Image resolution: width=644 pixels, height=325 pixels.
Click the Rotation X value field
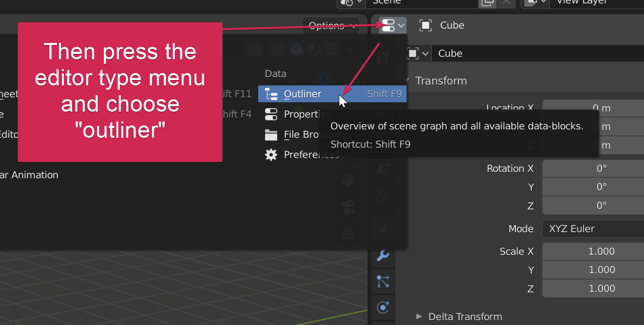pyautogui.click(x=593, y=168)
